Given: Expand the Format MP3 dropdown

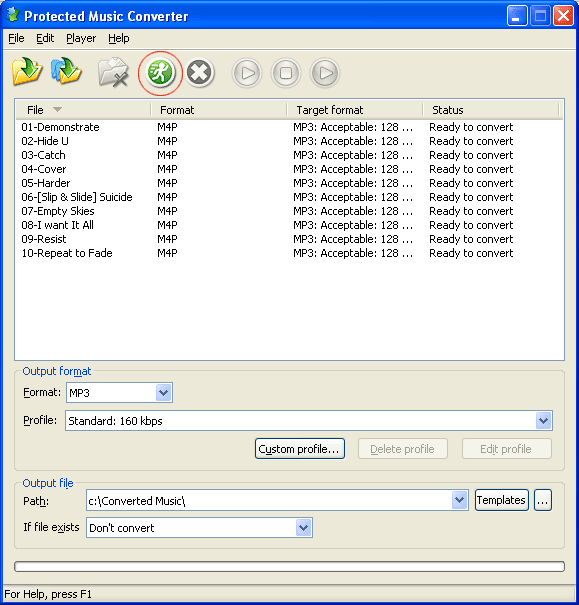Looking at the screenshot, I should [164, 393].
